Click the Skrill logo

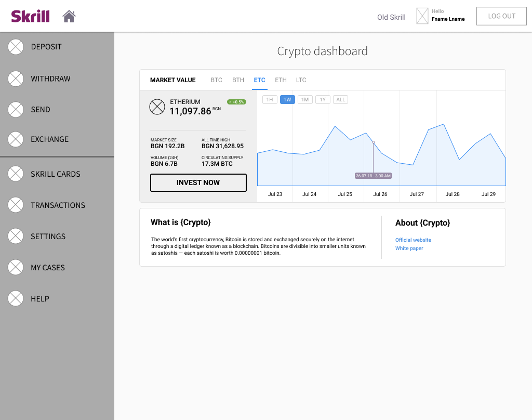coord(30,16)
